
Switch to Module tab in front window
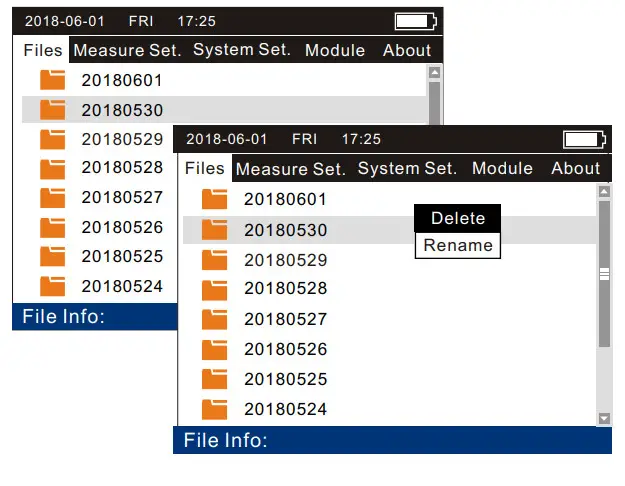(502, 168)
